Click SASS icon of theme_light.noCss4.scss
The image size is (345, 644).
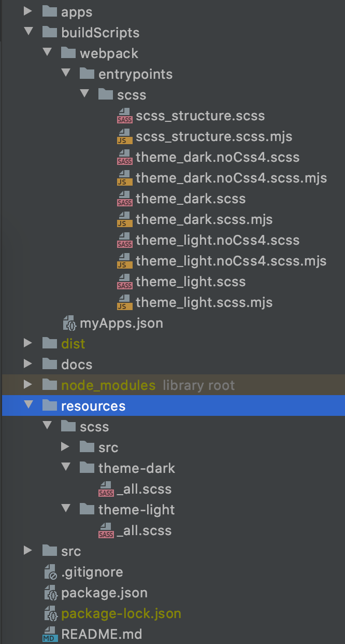point(124,240)
